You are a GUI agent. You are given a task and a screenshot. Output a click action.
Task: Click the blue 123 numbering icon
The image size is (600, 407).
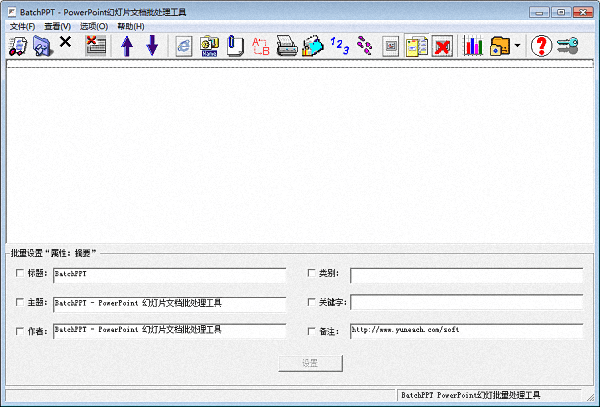339,46
